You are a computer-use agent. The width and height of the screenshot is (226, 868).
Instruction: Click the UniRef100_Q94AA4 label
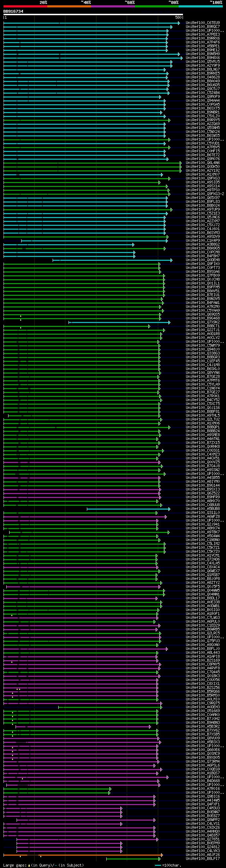click(x=203, y=100)
